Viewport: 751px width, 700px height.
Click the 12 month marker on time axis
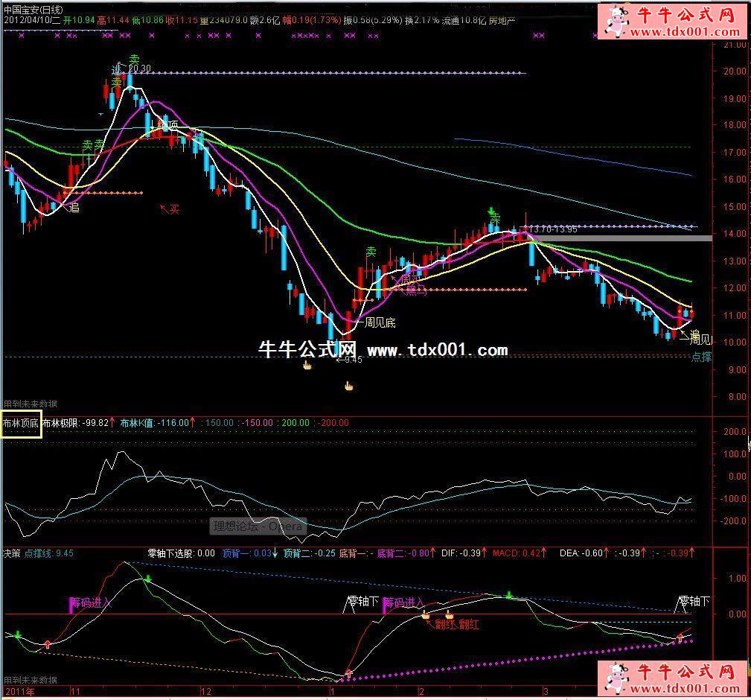pos(207,692)
